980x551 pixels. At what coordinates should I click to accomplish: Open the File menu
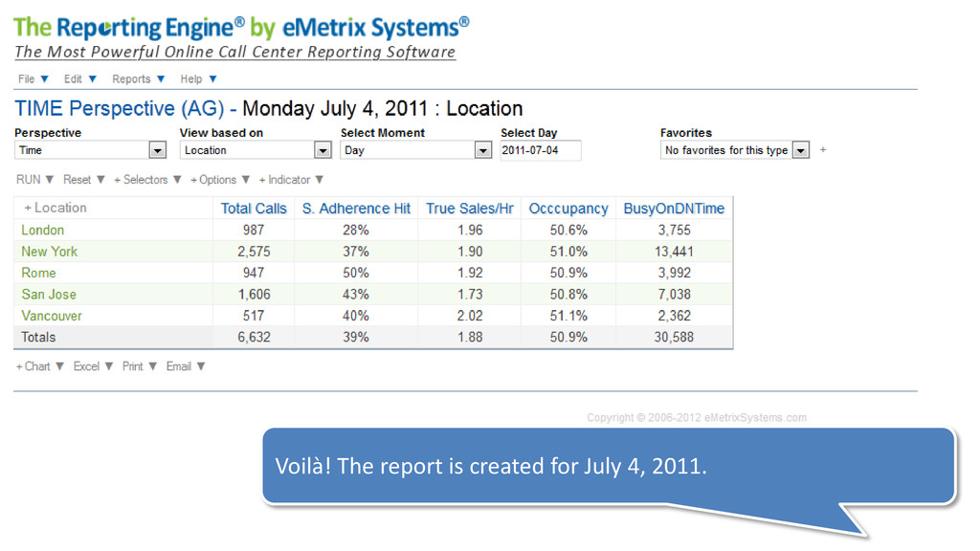[33, 79]
